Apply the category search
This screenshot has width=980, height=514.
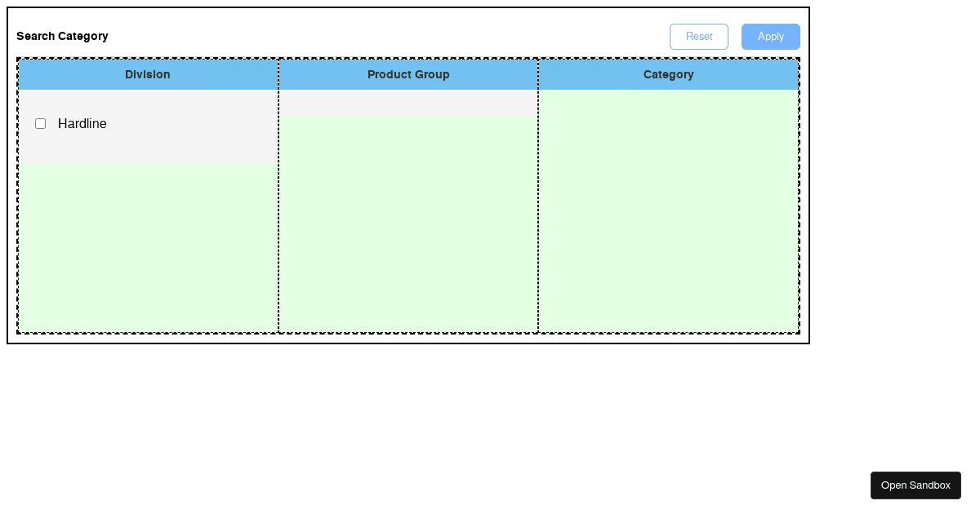(771, 37)
